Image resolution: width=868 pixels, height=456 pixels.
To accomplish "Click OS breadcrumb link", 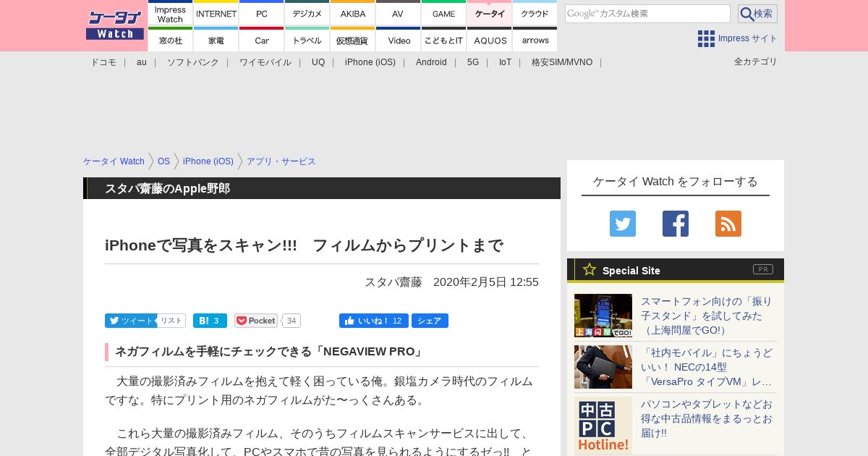I will click(x=163, y=161).
